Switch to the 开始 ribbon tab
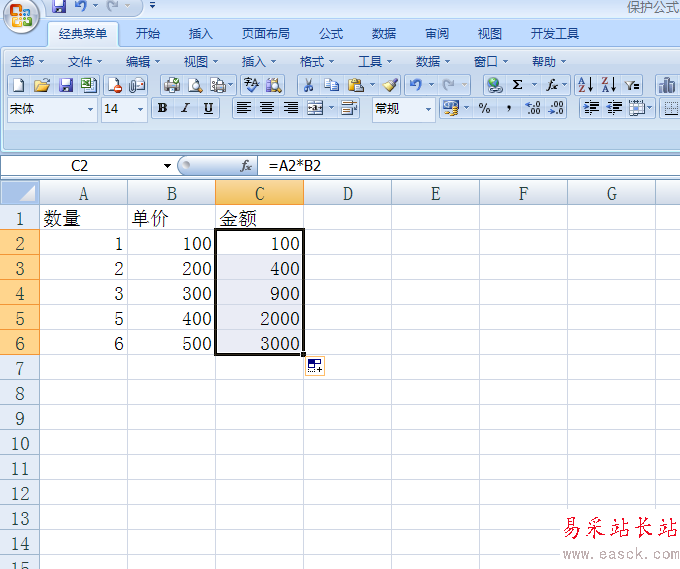The width and height of the screenshot is (680, 569). point(148,34)
